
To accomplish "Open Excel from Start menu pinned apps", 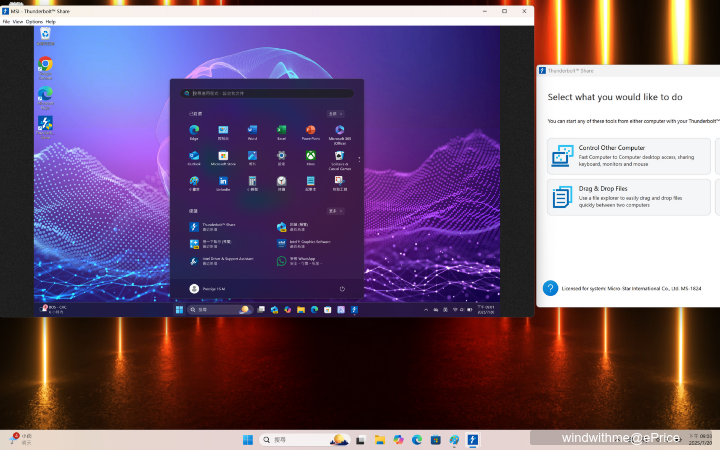I will pos(281,132).
